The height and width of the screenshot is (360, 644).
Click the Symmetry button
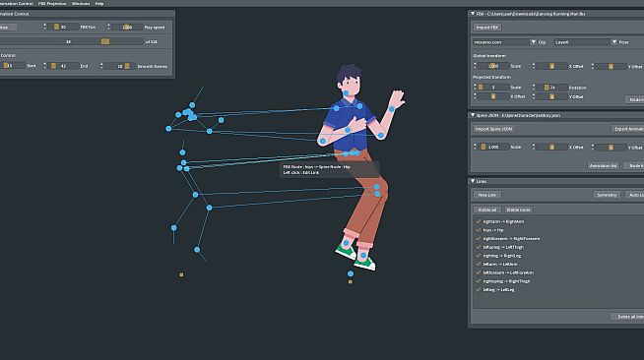click(607, 195)
